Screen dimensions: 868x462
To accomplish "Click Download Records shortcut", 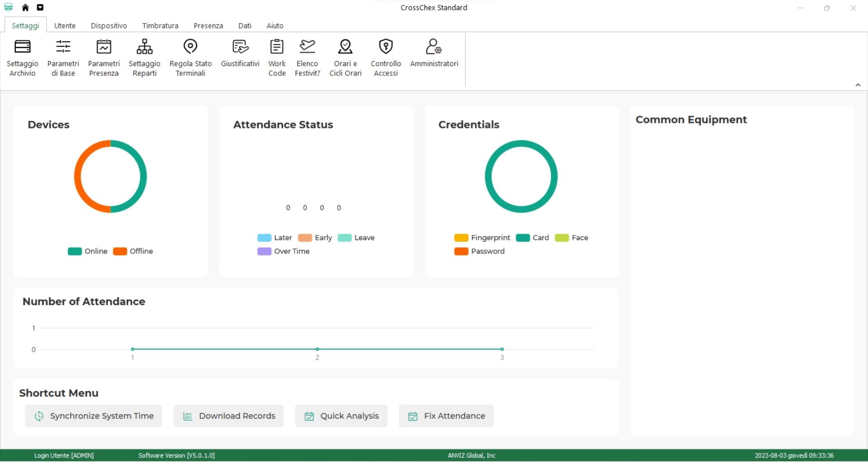I will tap(228, 416).
